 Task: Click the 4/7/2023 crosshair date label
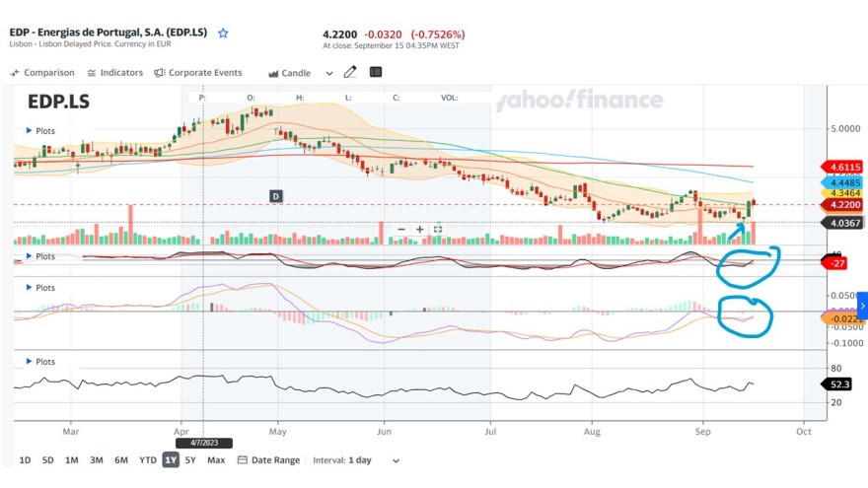(x=204, y=443)
